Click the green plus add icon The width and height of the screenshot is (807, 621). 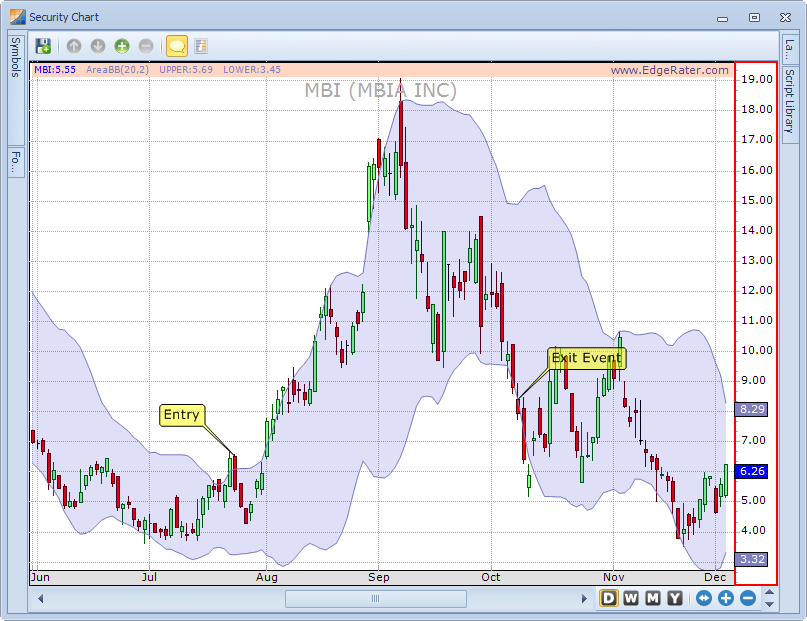pos(122,46)
